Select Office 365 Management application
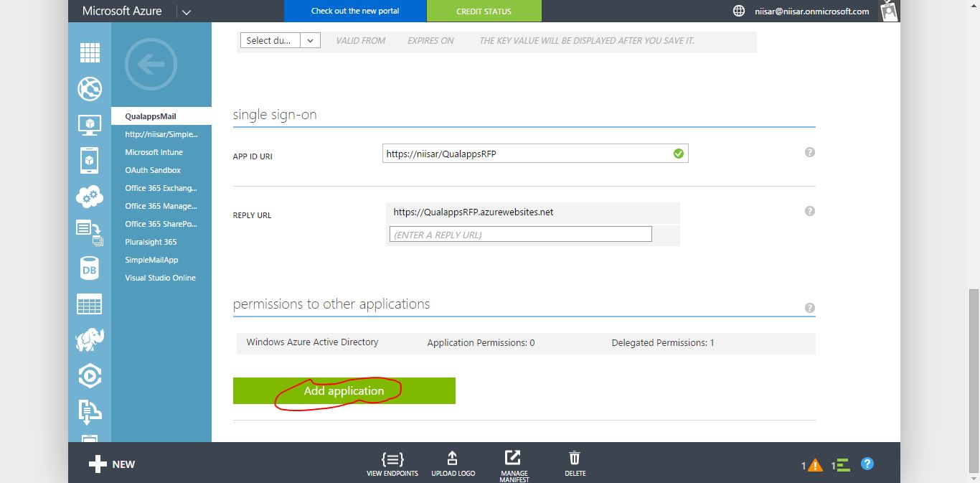This screenshot has height=483, width=980. pyautogui.click(x=161, y=206)
